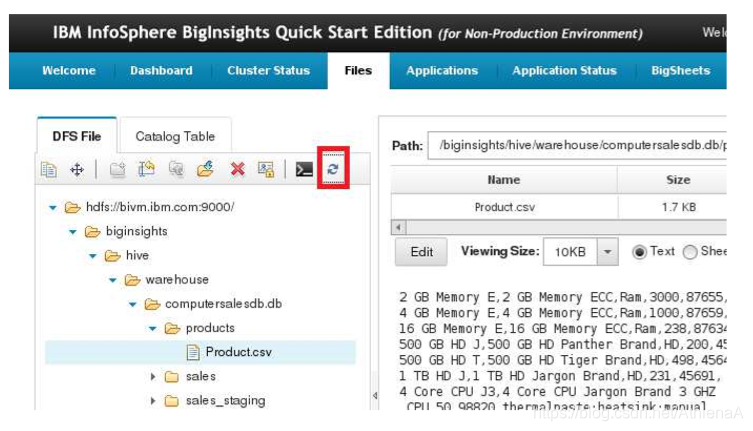Select the warehouse tree label
The image size is (753, 431).
[x=177, y=280]
